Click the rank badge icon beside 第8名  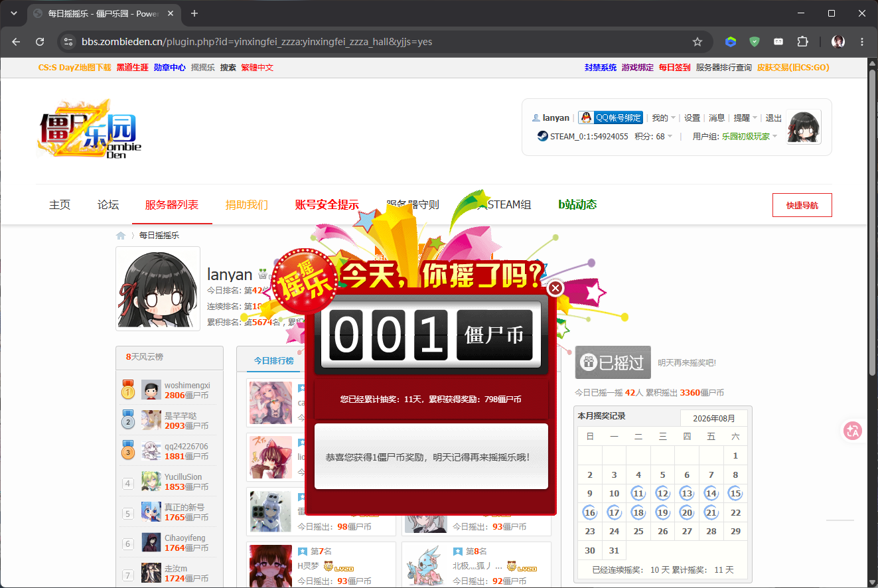(458, 551)
